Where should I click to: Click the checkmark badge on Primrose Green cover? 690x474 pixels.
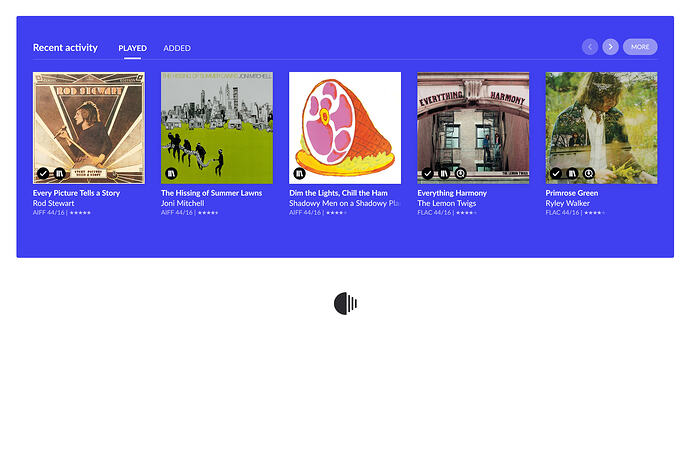coord(556,173)
